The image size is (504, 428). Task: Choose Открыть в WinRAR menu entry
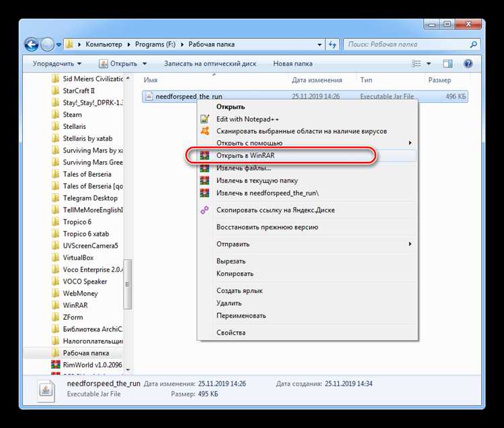(307, 155)
